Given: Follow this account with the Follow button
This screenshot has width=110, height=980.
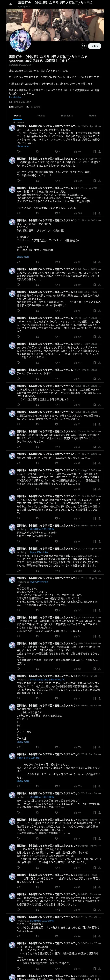Looking at the screenshot, I should tap(95, 46).
